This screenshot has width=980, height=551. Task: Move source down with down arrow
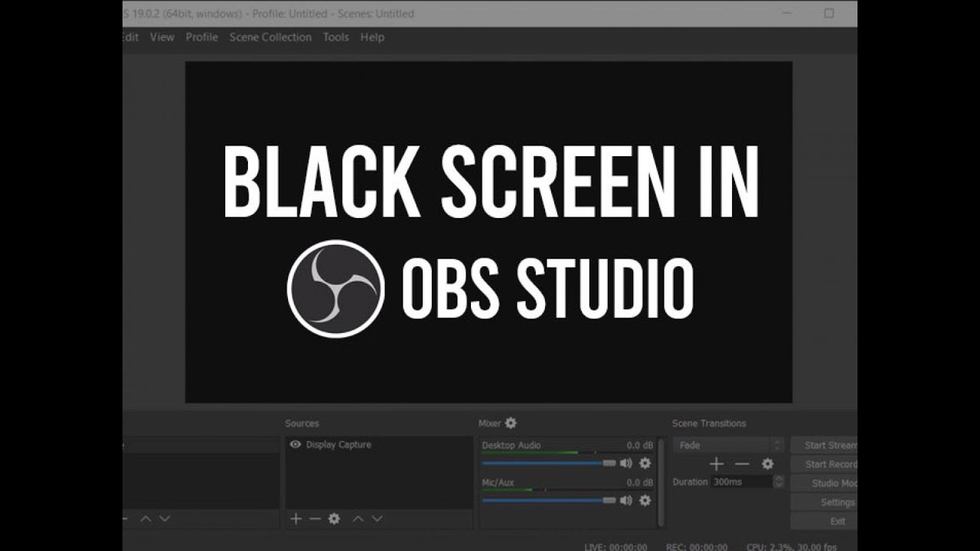377,519
